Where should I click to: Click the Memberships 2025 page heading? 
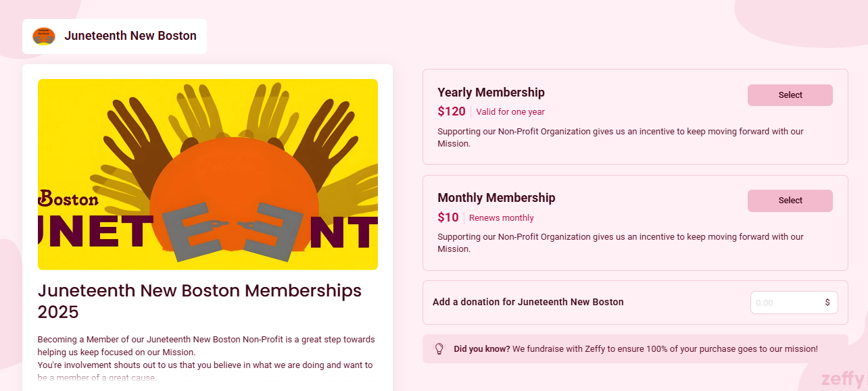[x=199, y=301]
